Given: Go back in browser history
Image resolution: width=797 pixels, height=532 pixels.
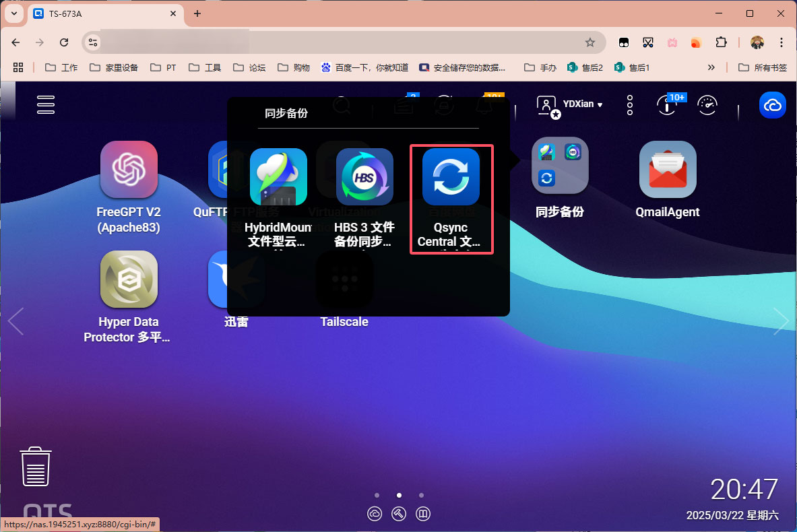Looking at the screenshot, I should (15, 42).
